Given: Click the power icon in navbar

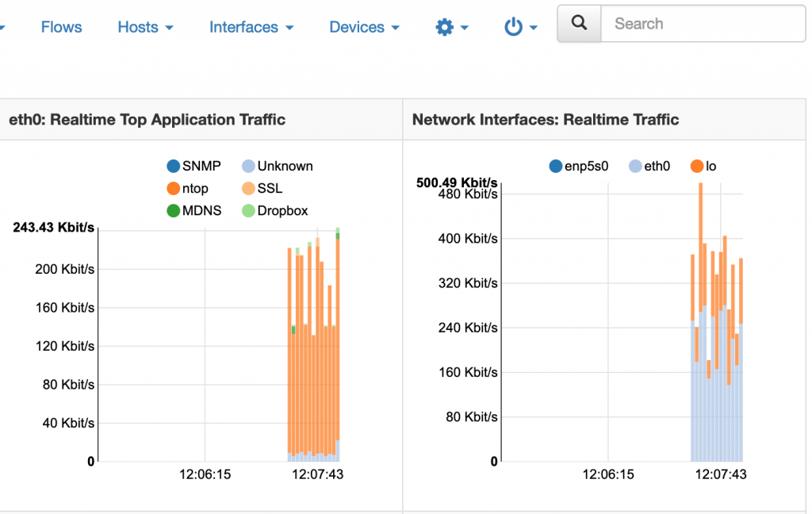Looking at the screenshot, I should [513, 27].
